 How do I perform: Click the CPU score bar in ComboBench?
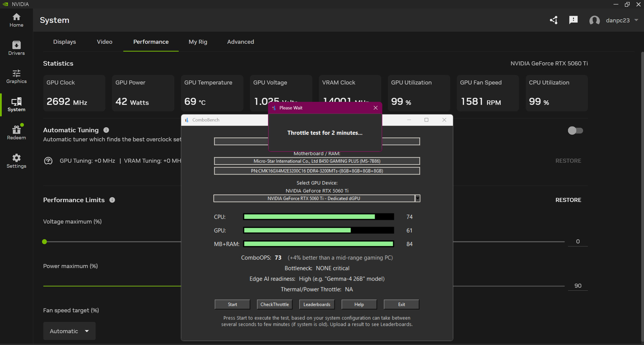[319, 217]
